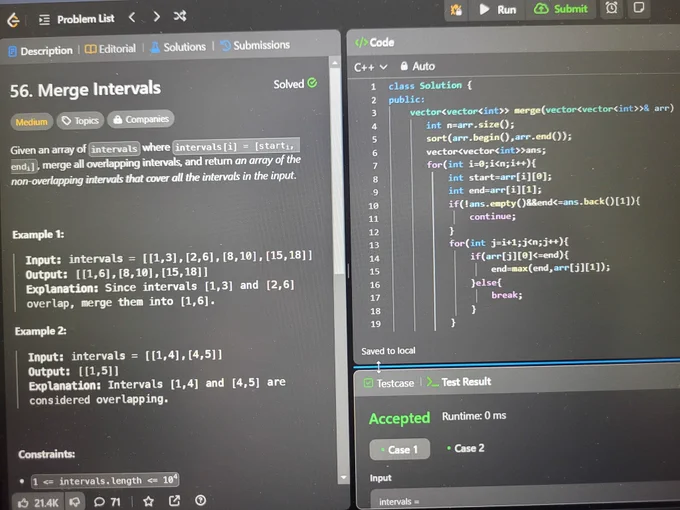This screenshot has width=680, height=510.
Task: Open the Problem List panel
Action: click(x=76, y=19)
